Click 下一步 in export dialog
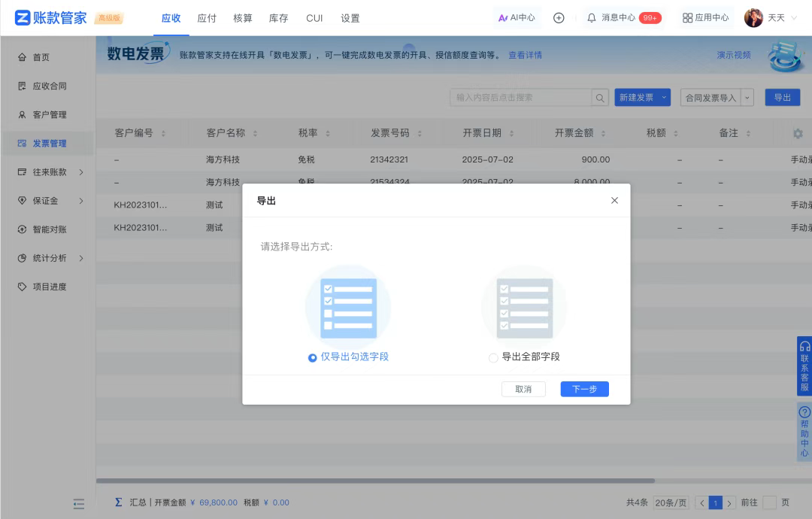Image resolution: width=812 pixels, height=519 pixels. (585, 389)
